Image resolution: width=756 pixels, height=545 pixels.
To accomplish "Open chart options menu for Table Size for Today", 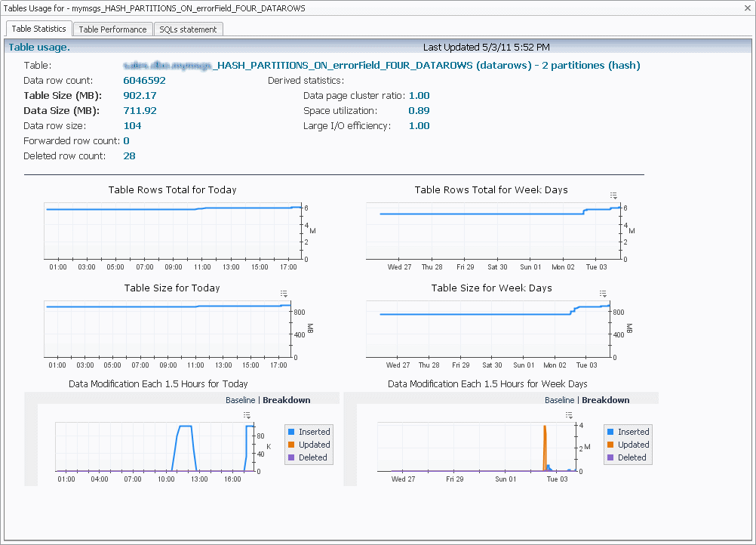I will tap(284, 294).
